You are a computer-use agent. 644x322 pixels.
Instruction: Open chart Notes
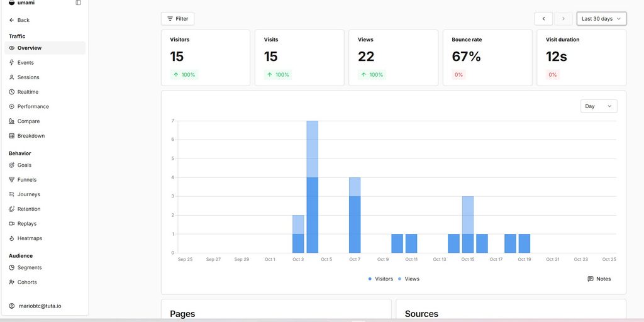599,279
